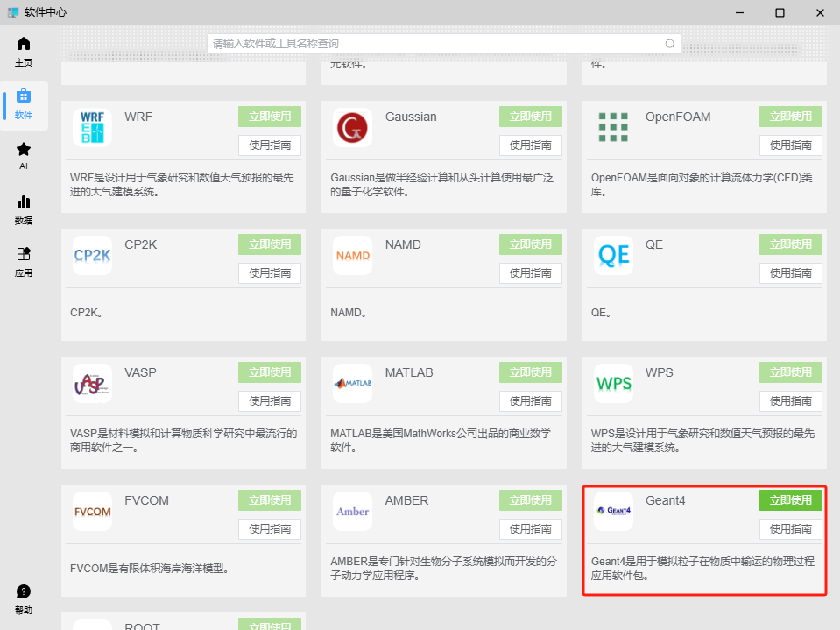Open the OpenFOAM 使用指南 guide
840x630 pixels.
[791, 145]
